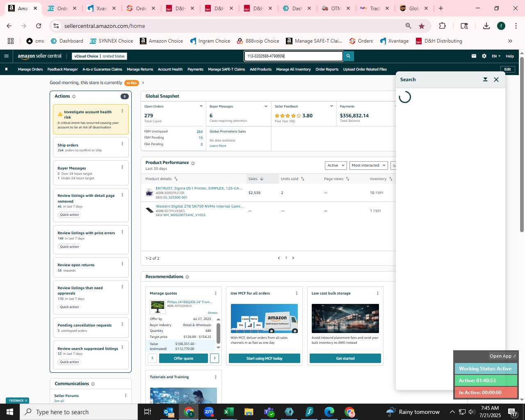Go to next page in Product Performance table
The image size is (525, 420).
pyautogui.click(x=293, y=258)
